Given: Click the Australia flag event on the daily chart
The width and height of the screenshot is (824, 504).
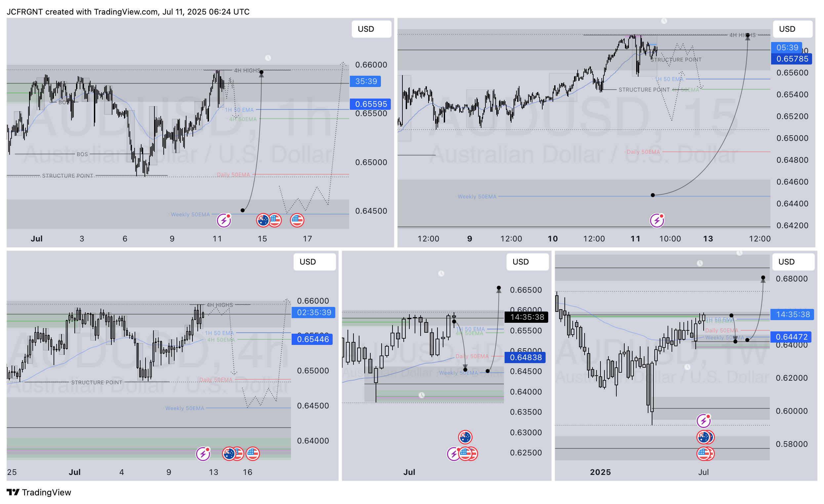Looking at the screenshot, I should point(465,437).
